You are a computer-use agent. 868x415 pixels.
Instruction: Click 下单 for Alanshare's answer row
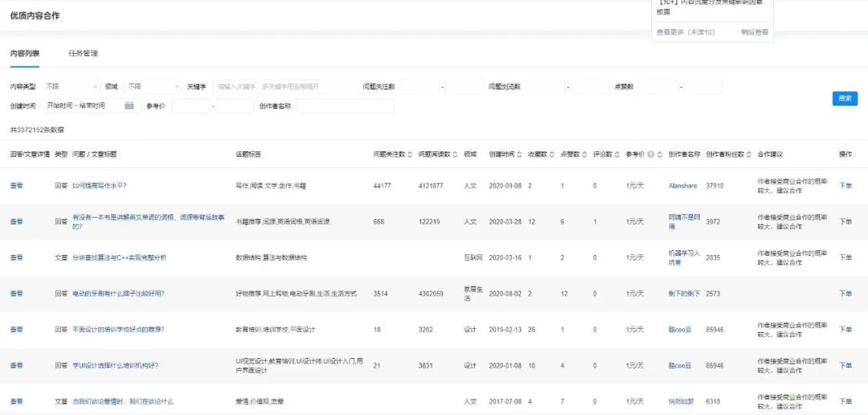tap(845, 186)
